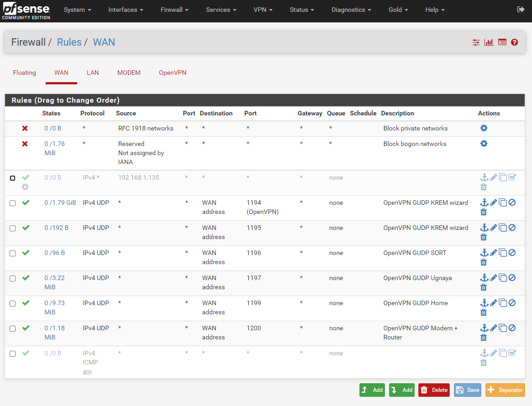Click the red Delete button
The image size is (532, 406).
point(434,390)
